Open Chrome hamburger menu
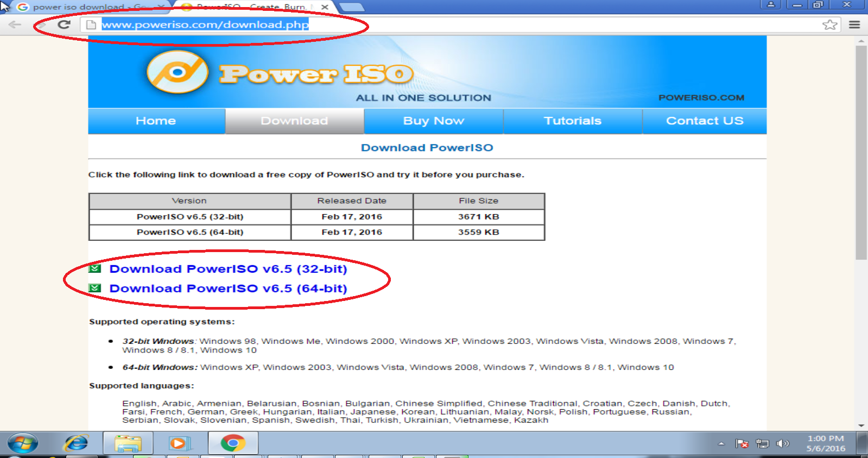Screen dimensions: 868x458 pyautogui.click(x=854, y=24)
